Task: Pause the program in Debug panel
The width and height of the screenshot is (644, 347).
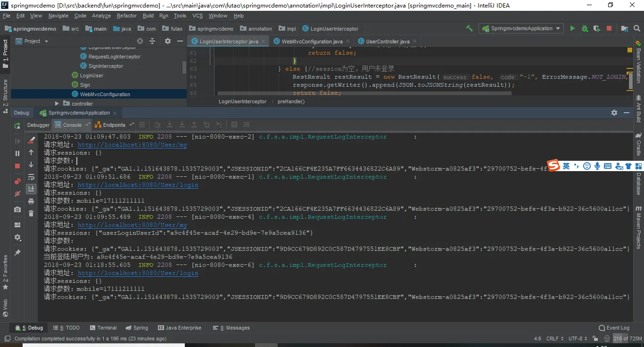Action: [x=17, y=153]
